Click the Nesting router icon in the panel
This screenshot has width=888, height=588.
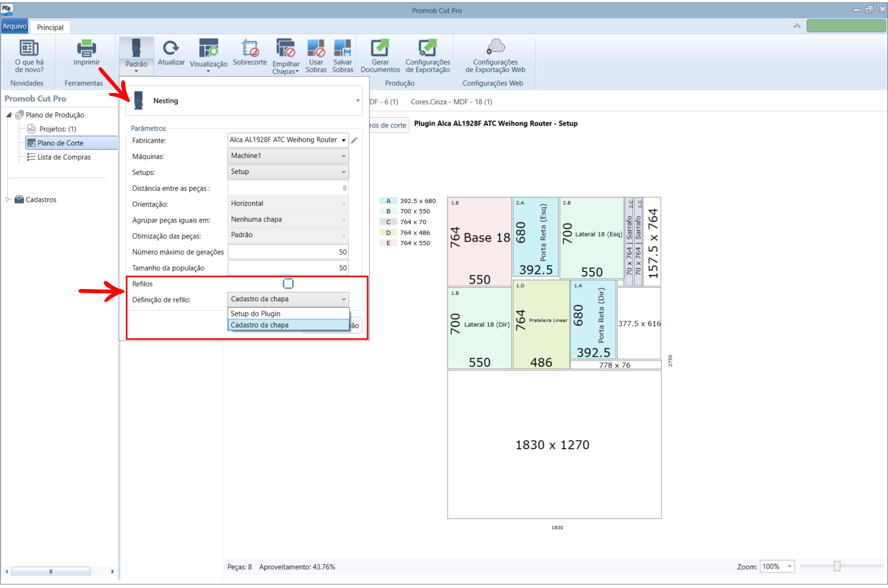[x=139, y=101]
